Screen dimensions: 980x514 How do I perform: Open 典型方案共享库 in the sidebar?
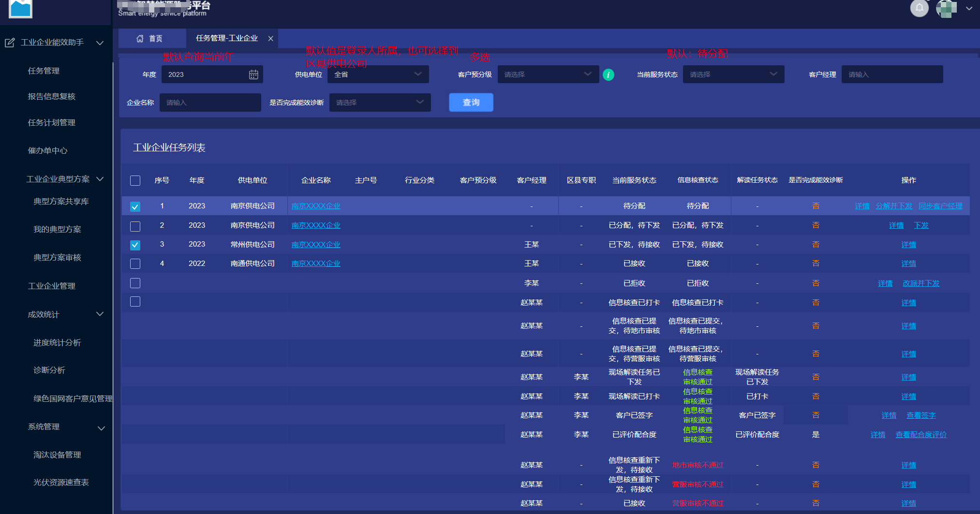pos(61,202)
